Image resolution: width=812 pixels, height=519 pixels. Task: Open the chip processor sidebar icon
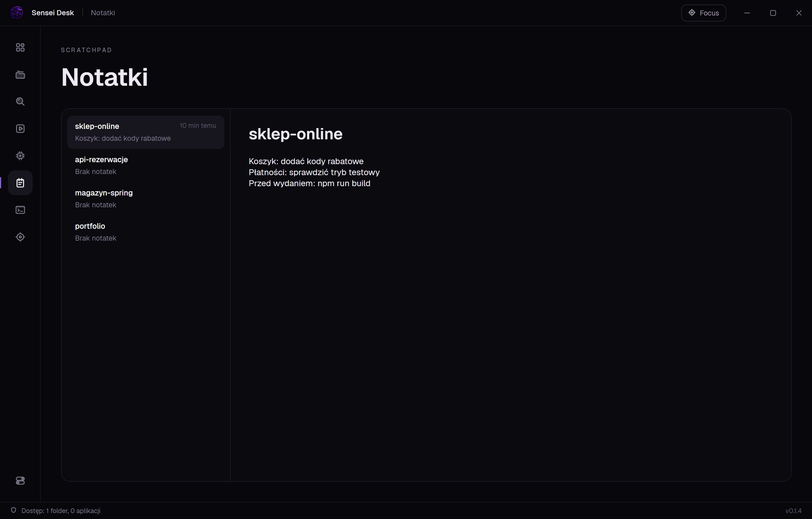(x=20, y=156)
